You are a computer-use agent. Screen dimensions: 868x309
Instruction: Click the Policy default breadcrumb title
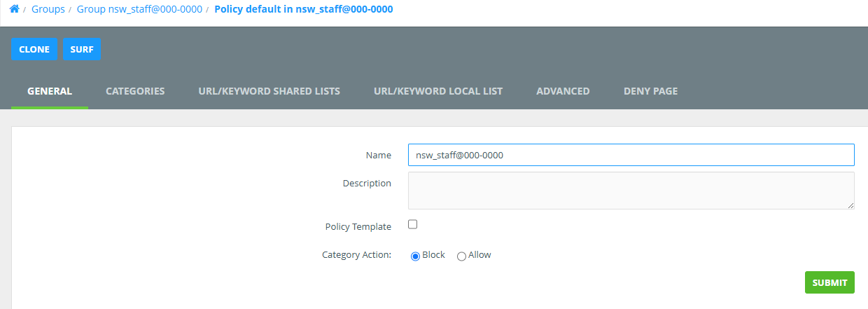303,9
